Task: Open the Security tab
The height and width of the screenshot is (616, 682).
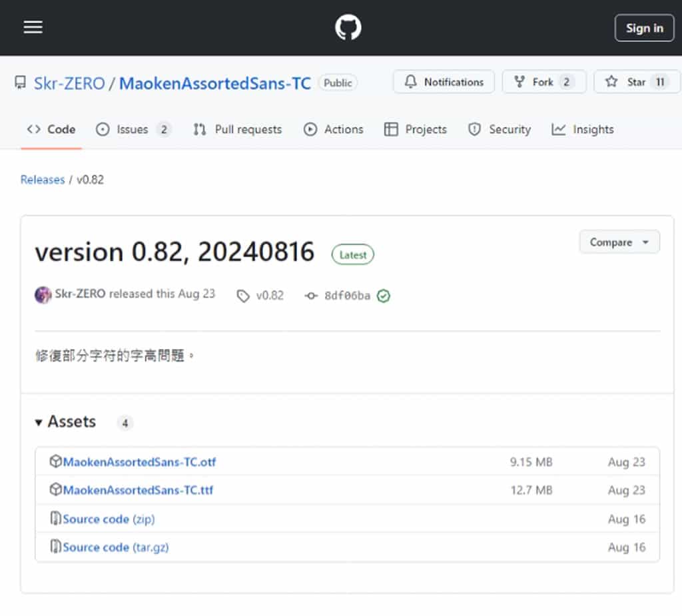Action: tap(500, 129)
